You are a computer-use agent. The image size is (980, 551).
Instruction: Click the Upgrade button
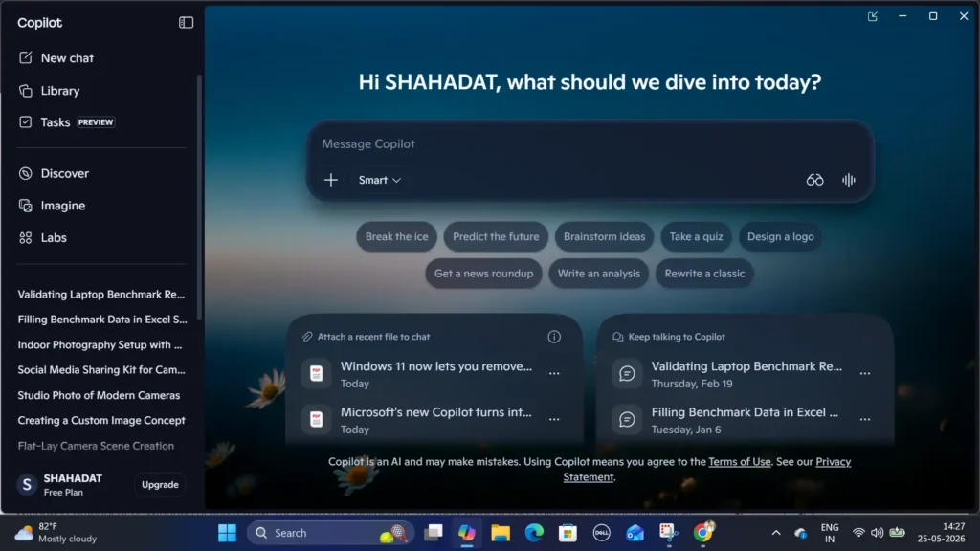[160, 485]
